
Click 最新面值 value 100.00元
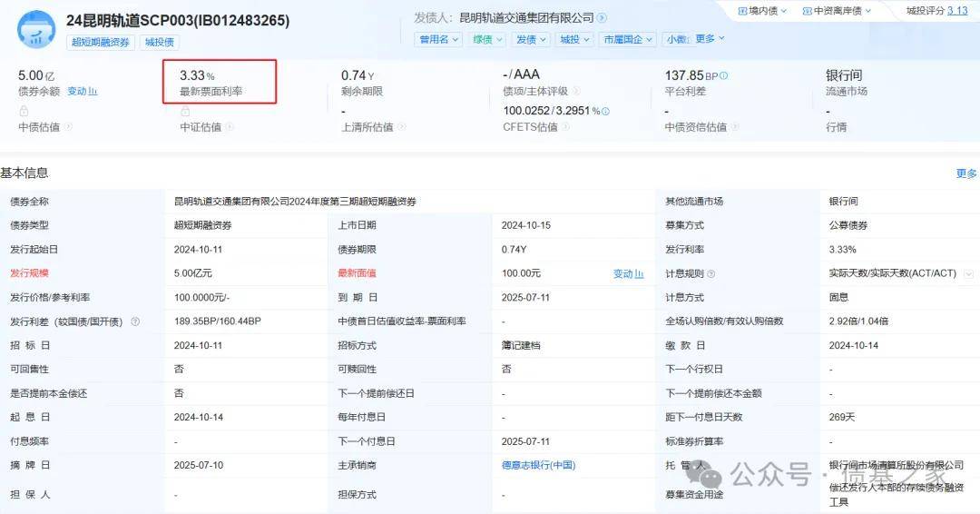point(521,273)
